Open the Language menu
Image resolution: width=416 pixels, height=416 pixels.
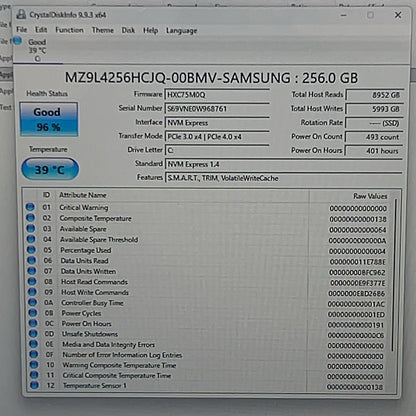click(x=181, y=31)
